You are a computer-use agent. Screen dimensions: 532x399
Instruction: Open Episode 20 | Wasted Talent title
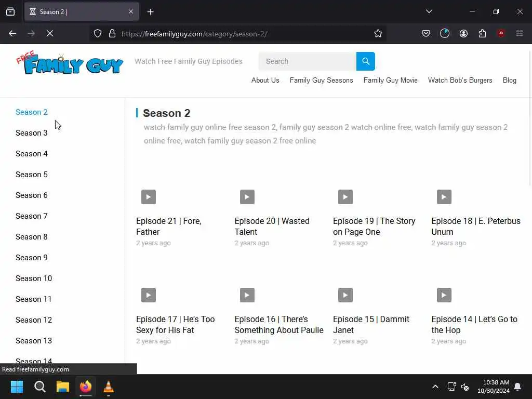click(272, 227)
